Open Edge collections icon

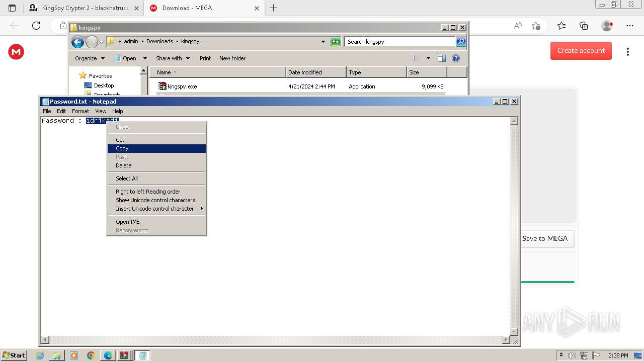(584, 26)
